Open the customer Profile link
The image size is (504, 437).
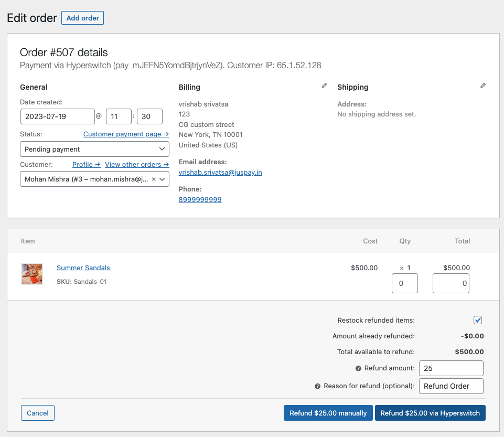click(x=86, y=165)
